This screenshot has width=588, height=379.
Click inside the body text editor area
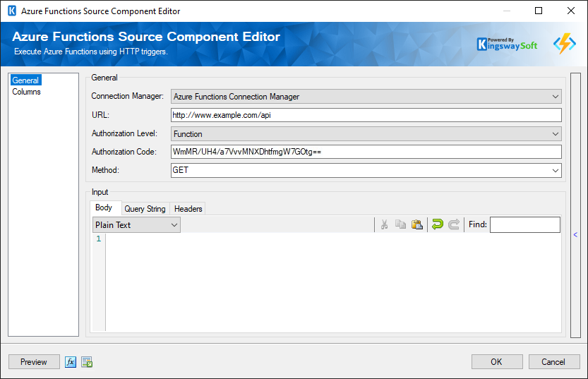tap(333, 282)
